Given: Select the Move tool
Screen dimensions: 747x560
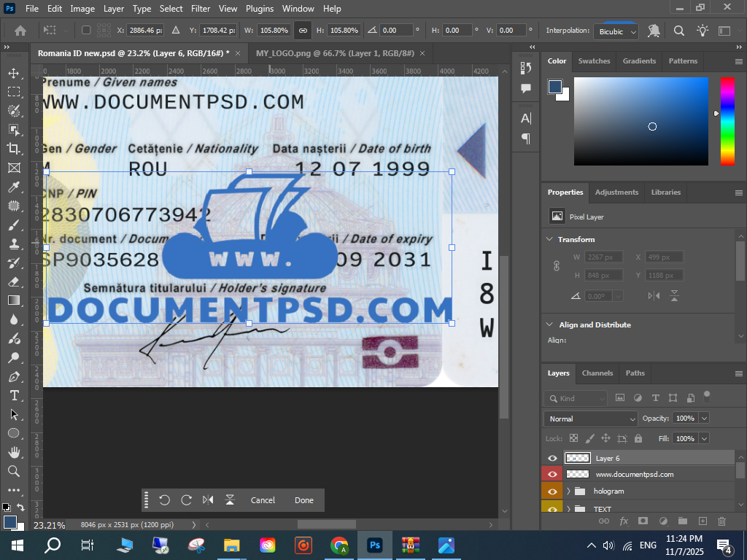Looking at the screenshot, I should click(x=14, y=73).
